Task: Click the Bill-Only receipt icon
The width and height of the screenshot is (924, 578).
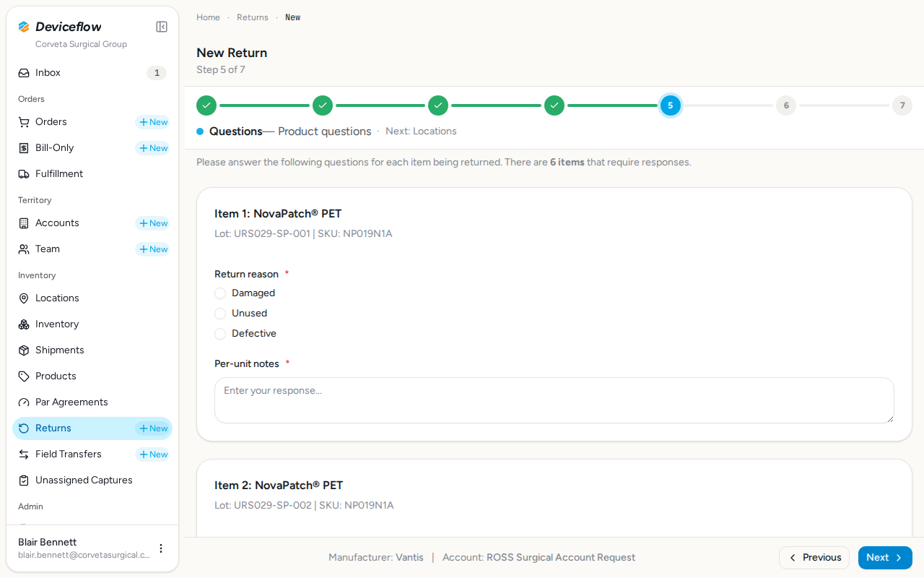Action: 24,148
